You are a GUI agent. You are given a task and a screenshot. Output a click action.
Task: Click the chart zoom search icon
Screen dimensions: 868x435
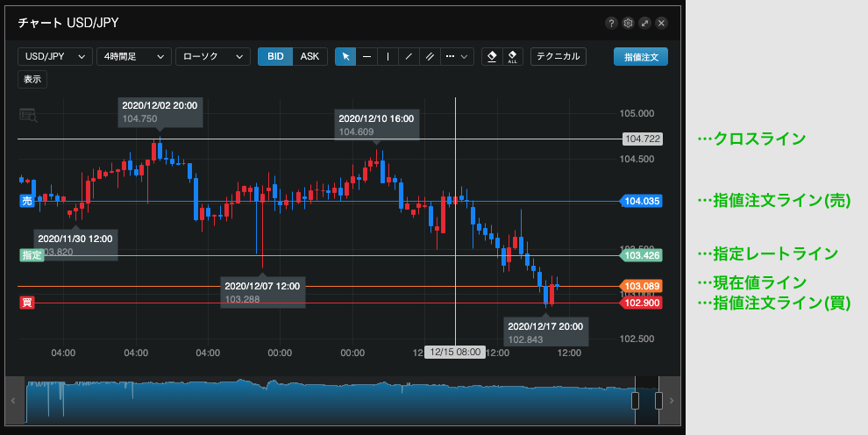tap(28, 115)
